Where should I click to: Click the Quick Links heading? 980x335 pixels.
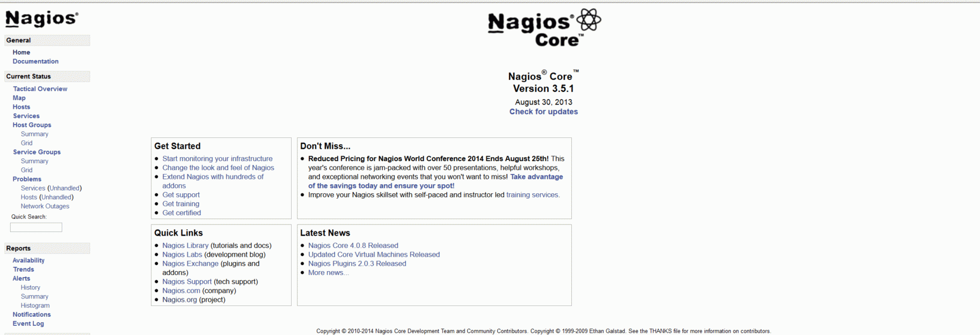[178, 233]
